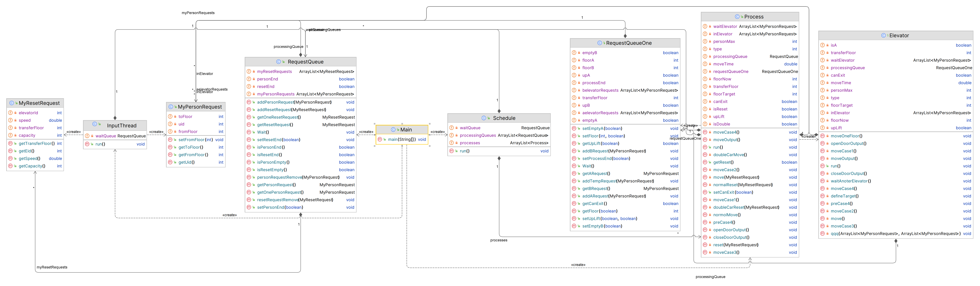The height and width of the screenshot is (286, 980).
Task: Click the method icon next to normolMove()
Action: point(705,215)
